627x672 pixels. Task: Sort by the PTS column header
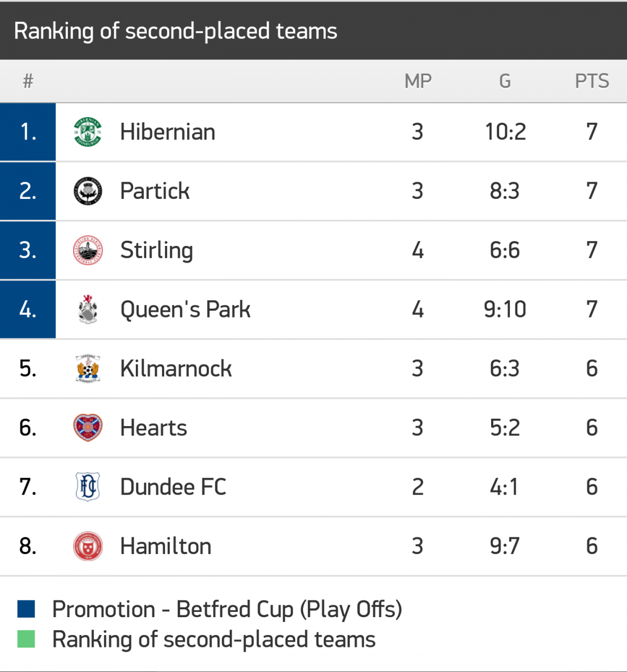[591, 81]
